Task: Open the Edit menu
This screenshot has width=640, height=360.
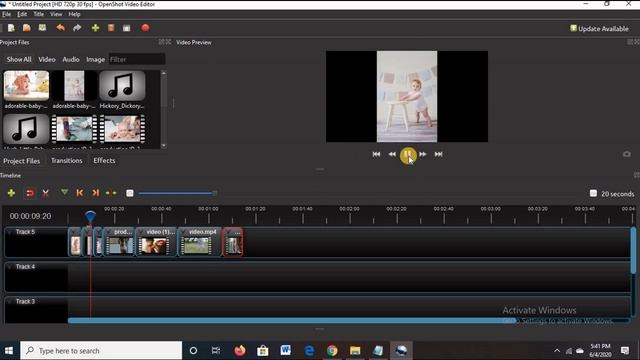Action: pos(22,14)
